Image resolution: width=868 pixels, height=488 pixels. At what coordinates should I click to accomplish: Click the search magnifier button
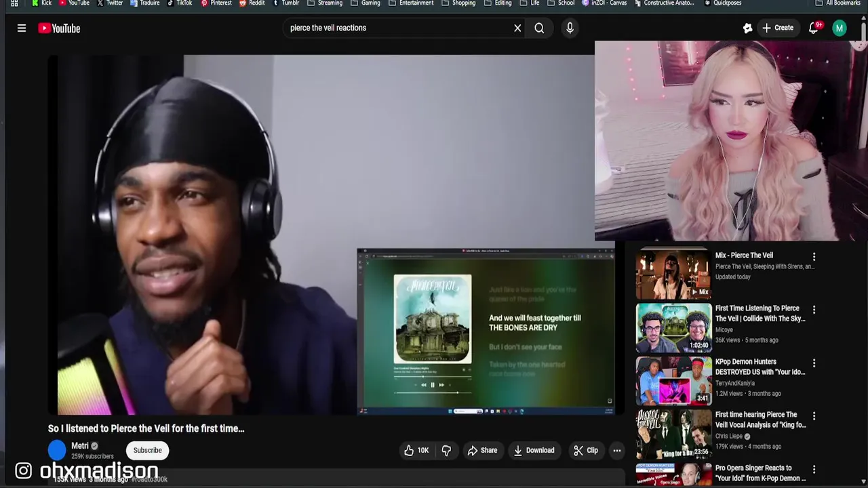click(539, 28)
